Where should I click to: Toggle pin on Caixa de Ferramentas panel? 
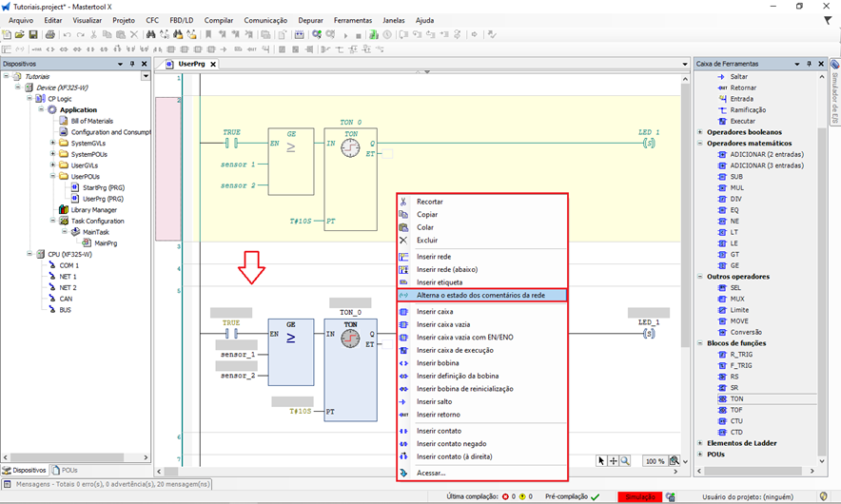click(x=809, y=64)
